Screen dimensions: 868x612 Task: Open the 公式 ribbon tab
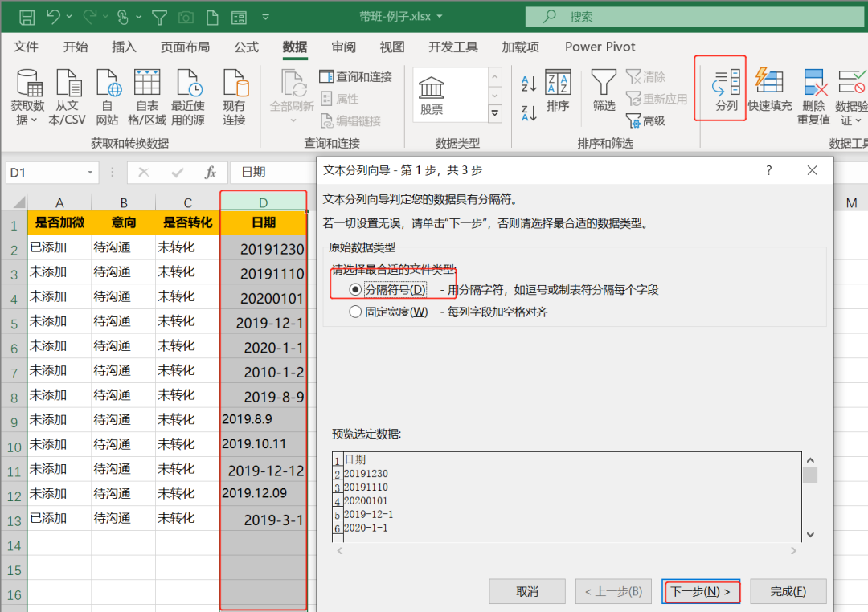point(246,47)
